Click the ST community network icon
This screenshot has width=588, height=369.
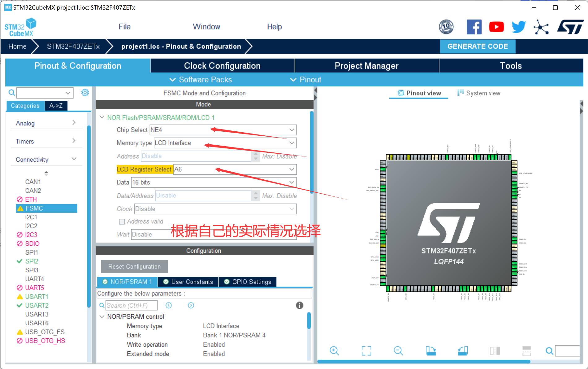tap(541, 27)
